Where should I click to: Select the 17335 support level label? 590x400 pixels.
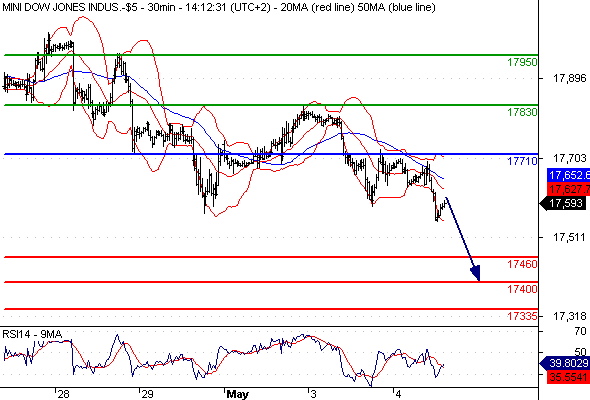pyautogui.click(x=522, y=316)
